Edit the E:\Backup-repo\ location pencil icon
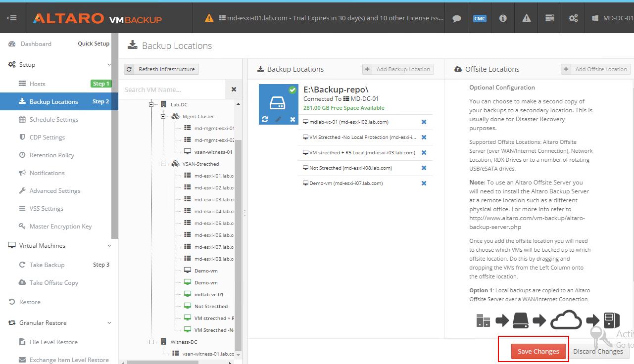634x364 pixels. click(x=279, y=119)
